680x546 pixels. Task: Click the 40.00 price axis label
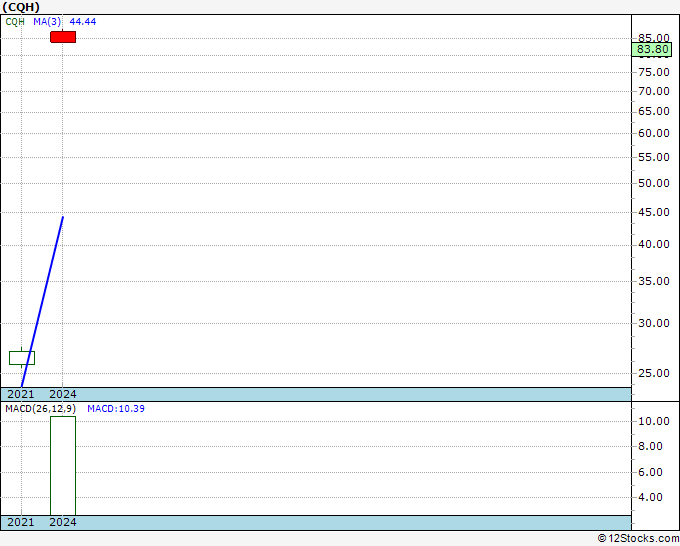click(654, 245)
